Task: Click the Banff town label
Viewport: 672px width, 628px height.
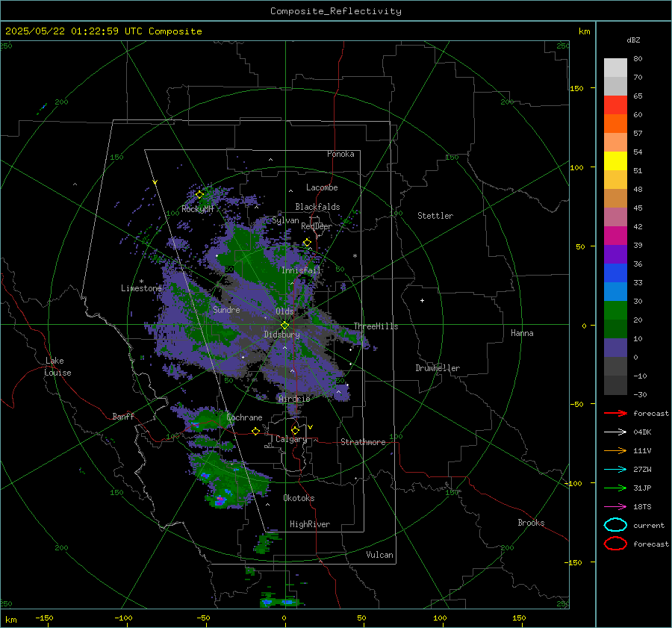Action: coord(123,417)
